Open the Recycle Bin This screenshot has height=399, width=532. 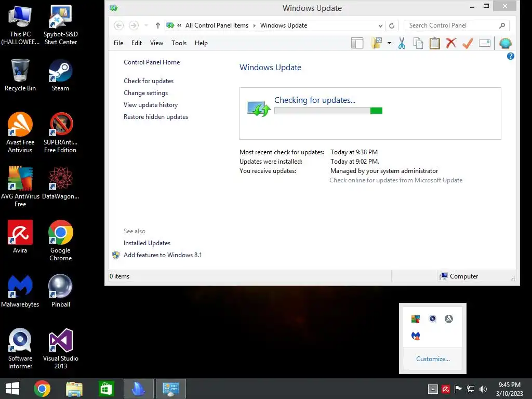pos(20,75)
